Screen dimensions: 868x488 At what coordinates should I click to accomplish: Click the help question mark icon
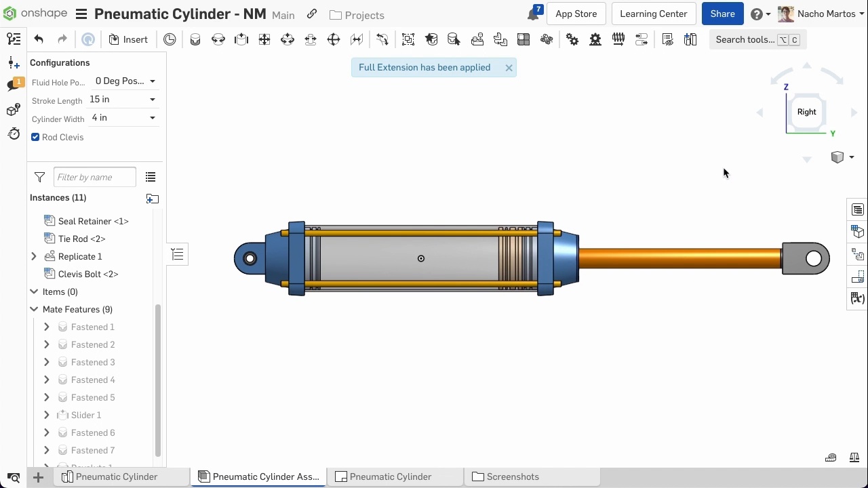(x=757, y=14)
